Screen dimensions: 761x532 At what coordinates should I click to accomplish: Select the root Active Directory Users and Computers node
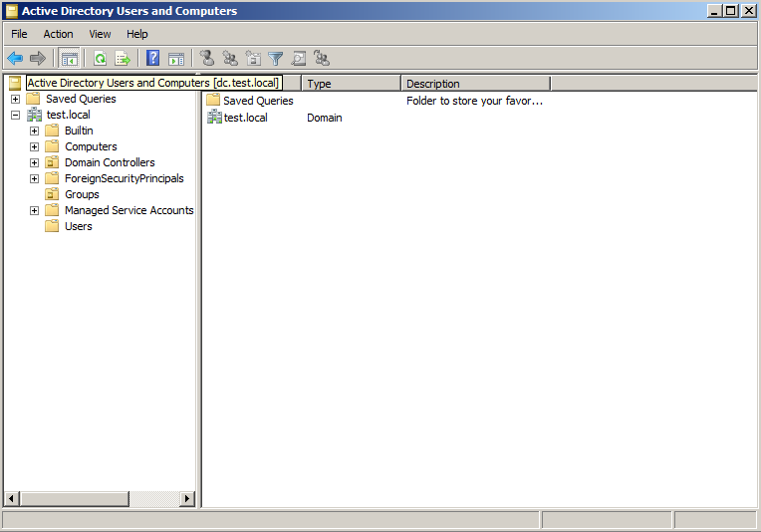pyautogui.click(x=153, y=83)
